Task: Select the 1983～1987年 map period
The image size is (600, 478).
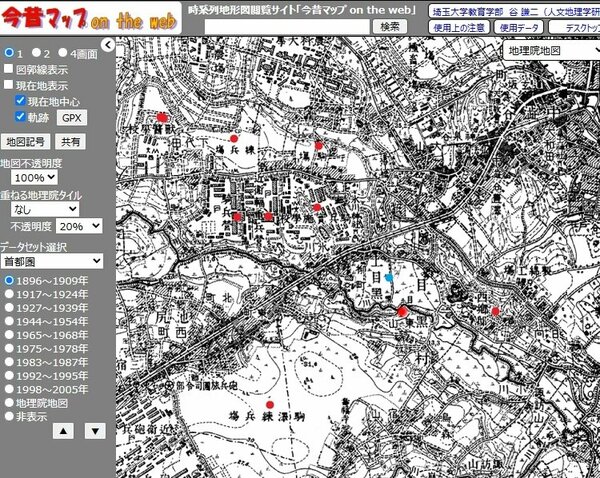Action: point(9,362)
